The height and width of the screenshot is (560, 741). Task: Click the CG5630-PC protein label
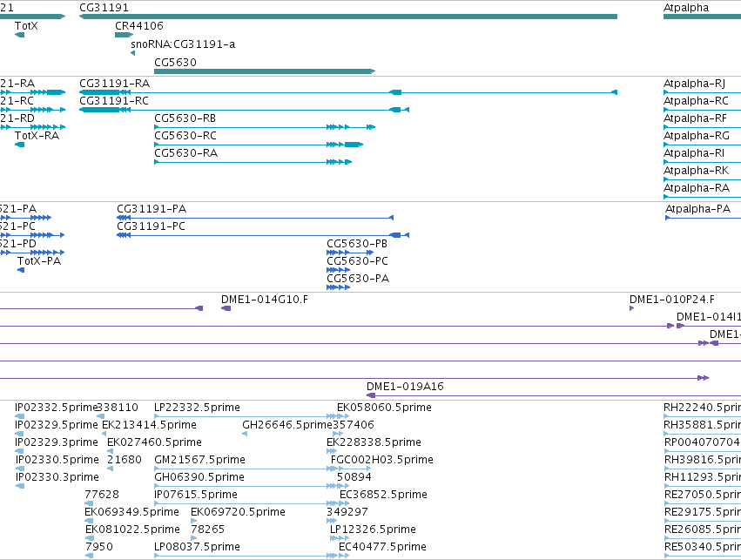point(357,261)
